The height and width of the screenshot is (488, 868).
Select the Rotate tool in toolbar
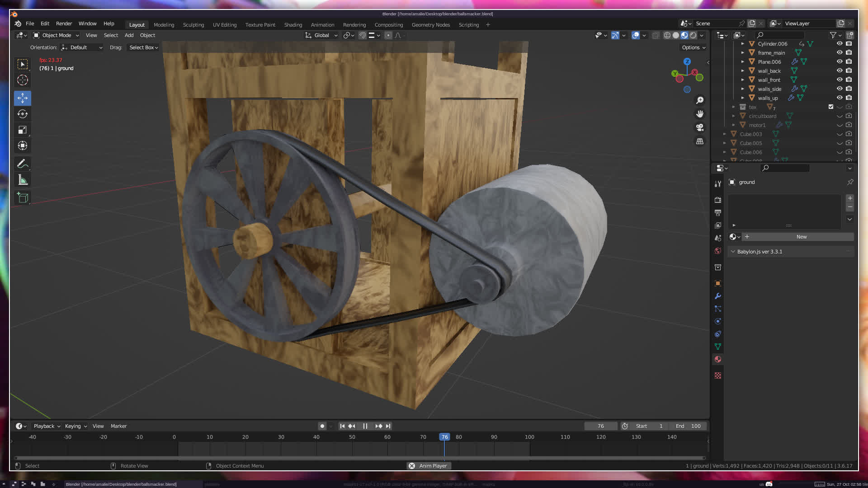tap(23, 114)
